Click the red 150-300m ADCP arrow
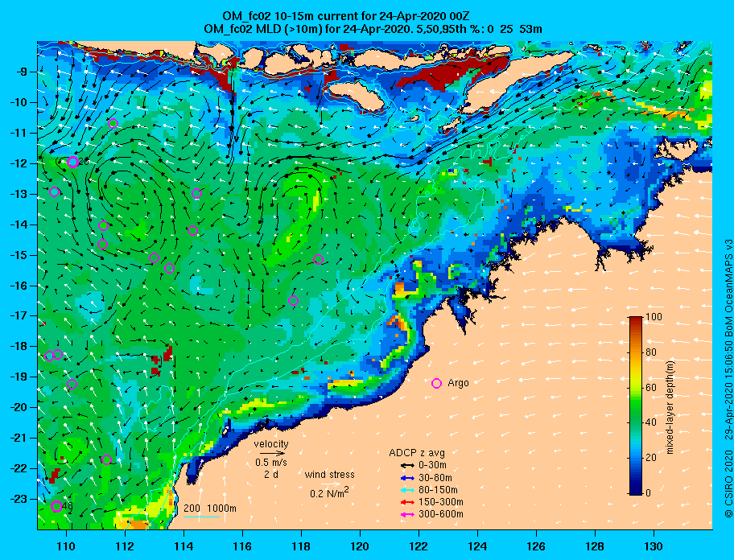734x560 pixels. (407, 502)
